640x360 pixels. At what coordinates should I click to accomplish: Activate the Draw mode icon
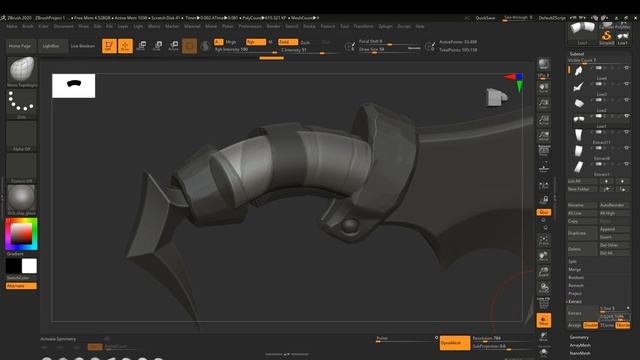click(125, 46)
